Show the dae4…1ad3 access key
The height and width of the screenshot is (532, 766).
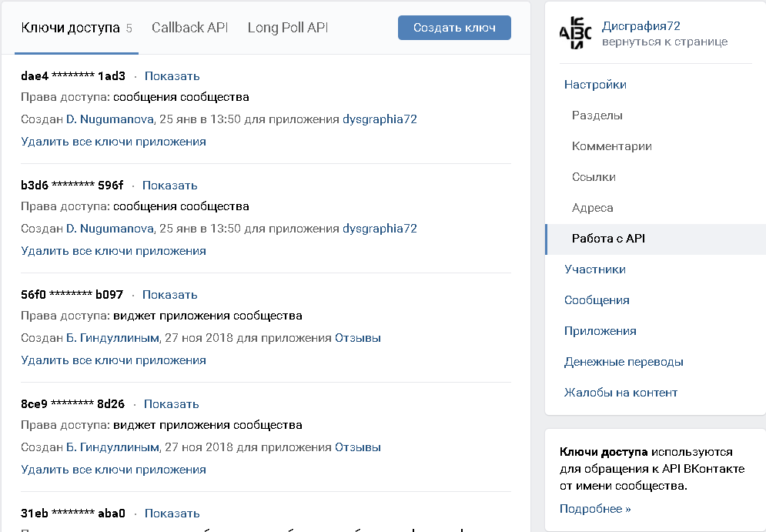tap(172, 76)
